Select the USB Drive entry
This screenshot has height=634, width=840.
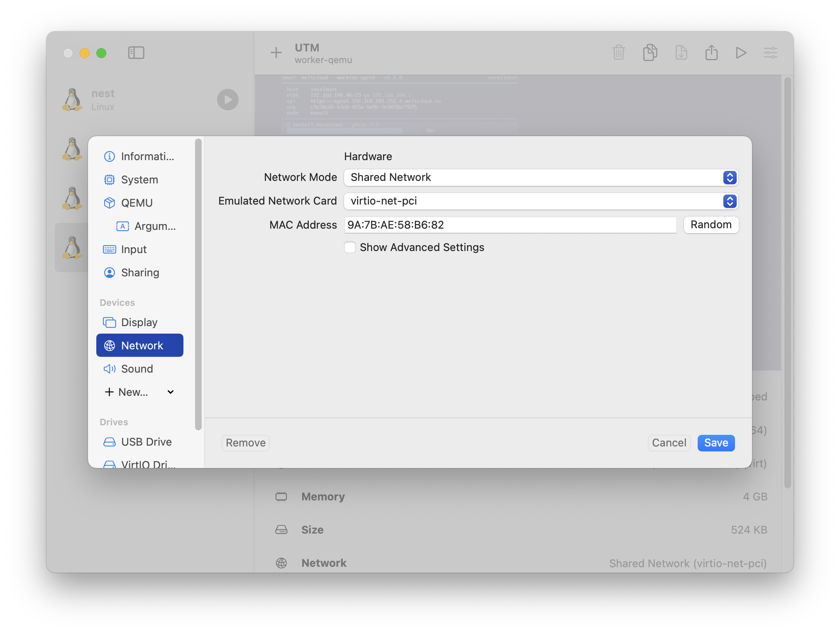(140, 442)
